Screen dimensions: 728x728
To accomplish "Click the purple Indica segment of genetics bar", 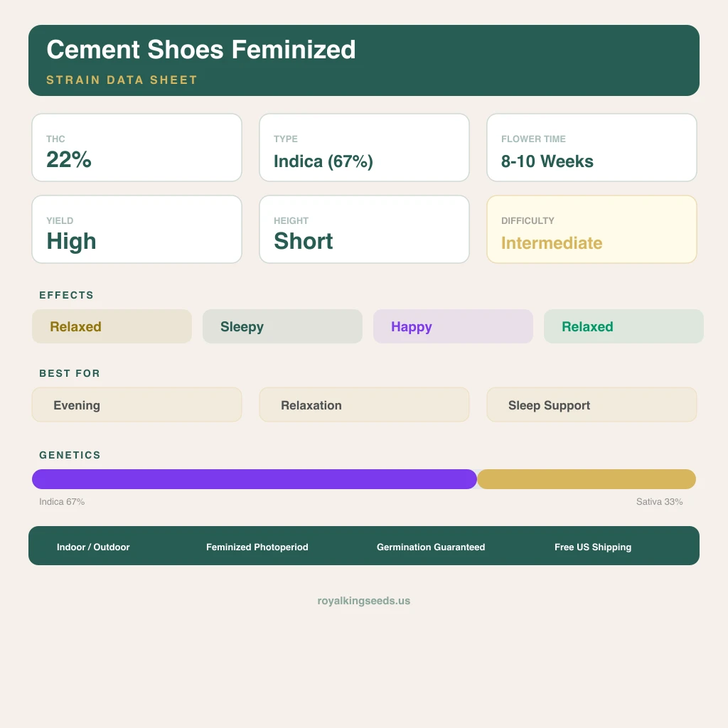I will (254, 479).
